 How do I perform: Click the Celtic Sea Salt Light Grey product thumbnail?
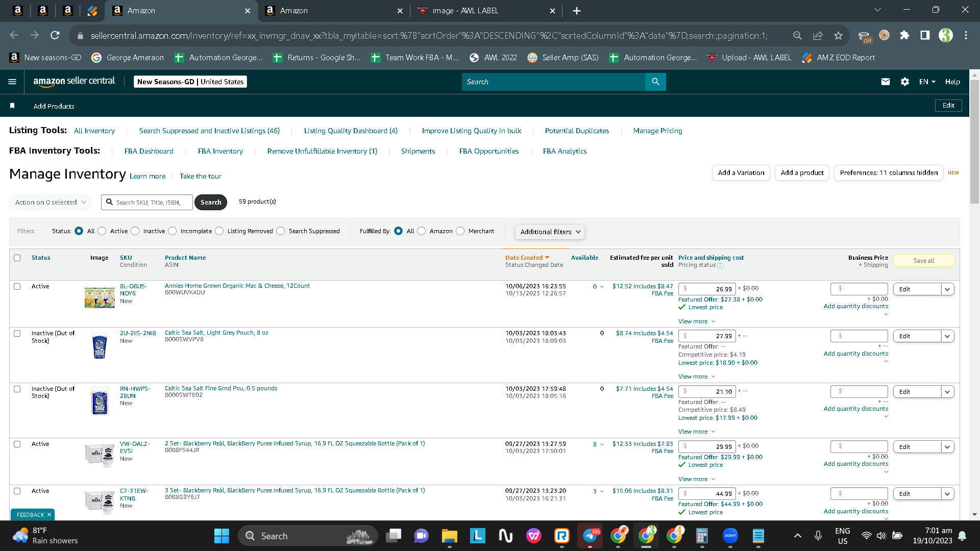click(100, 345)
